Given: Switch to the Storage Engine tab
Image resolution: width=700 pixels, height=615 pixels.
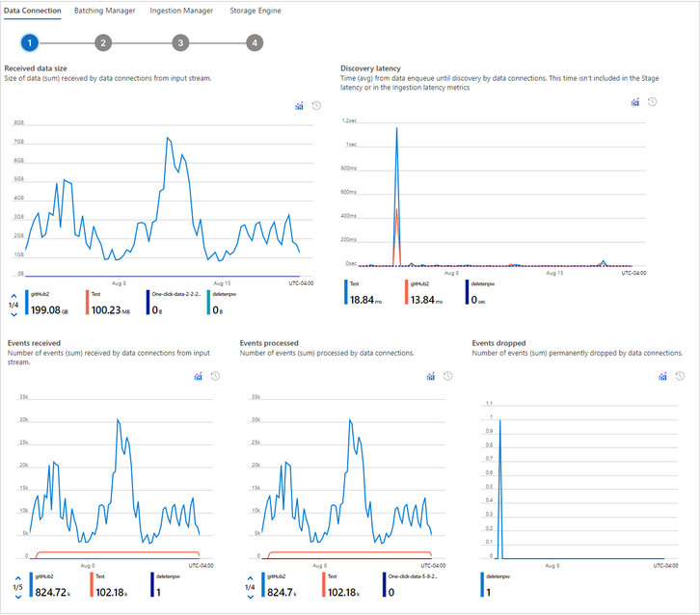Looking at the screenshot, I should pos(256,11).
